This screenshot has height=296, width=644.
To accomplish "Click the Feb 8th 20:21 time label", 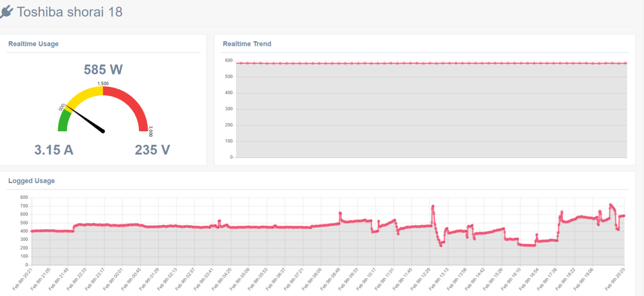I will pos(22,279).
